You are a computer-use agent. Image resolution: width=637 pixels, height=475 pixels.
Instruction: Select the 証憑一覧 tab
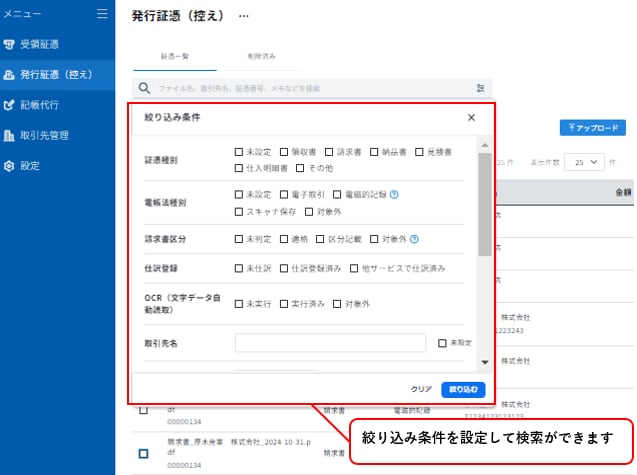pos(174,57)
